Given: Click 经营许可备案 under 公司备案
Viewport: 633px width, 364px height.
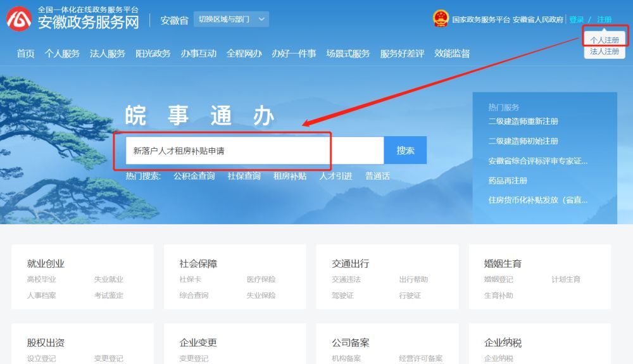Looking at the screenshot, I should (421, 358).
